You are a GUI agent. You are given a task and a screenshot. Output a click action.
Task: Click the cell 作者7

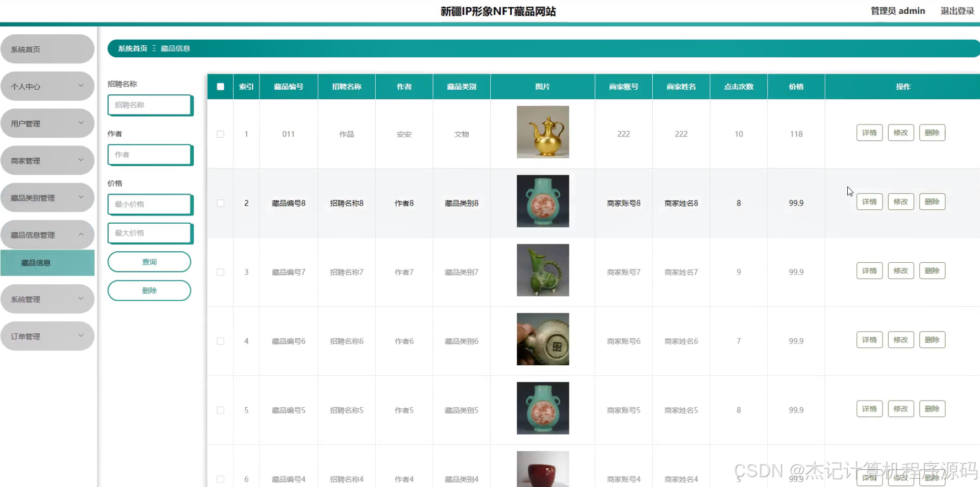[x=404, y=272]
